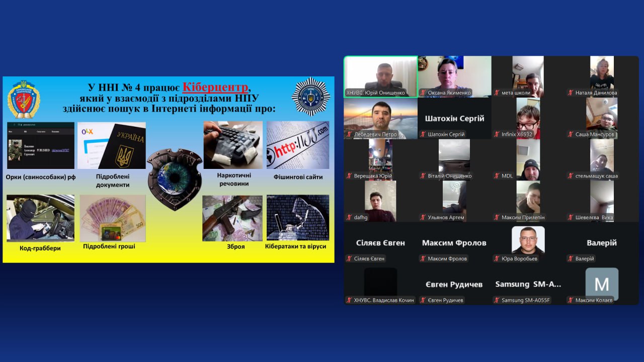
Task: Click muted mic icon beside Infinix X6532
Action: (x=497, y=134)
